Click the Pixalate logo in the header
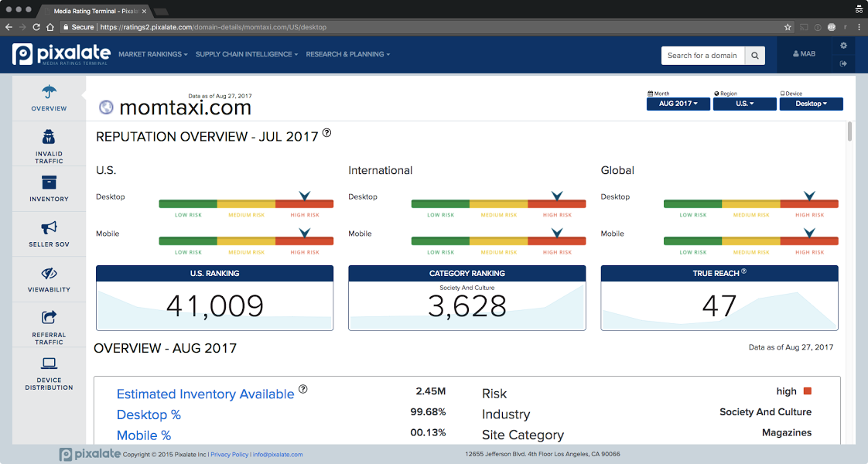This screenshot has height=464, width=868. 61,54
